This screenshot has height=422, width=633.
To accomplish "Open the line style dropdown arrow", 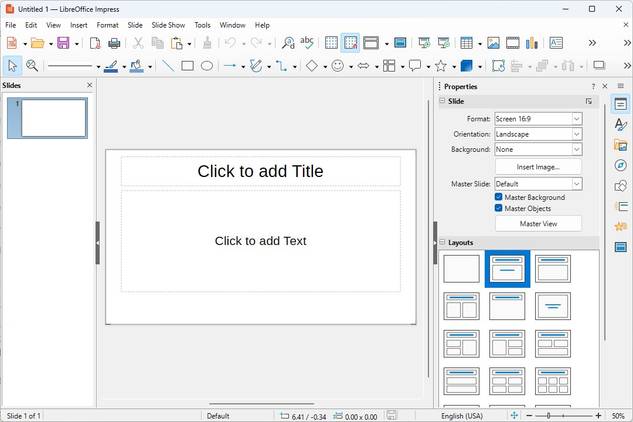I will pos(98,67).
